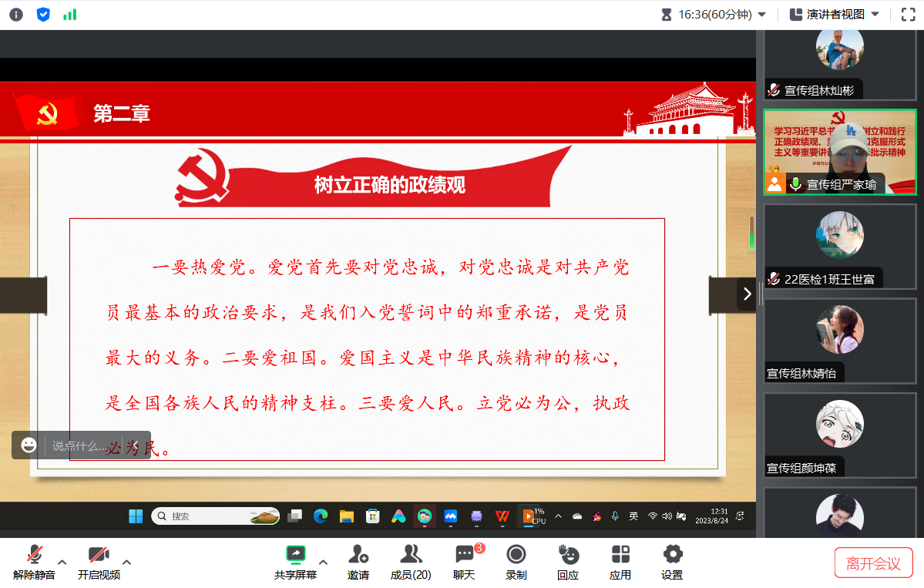Open the Reactions hand icon
The image size is (924, 588).
pos(568,562)
